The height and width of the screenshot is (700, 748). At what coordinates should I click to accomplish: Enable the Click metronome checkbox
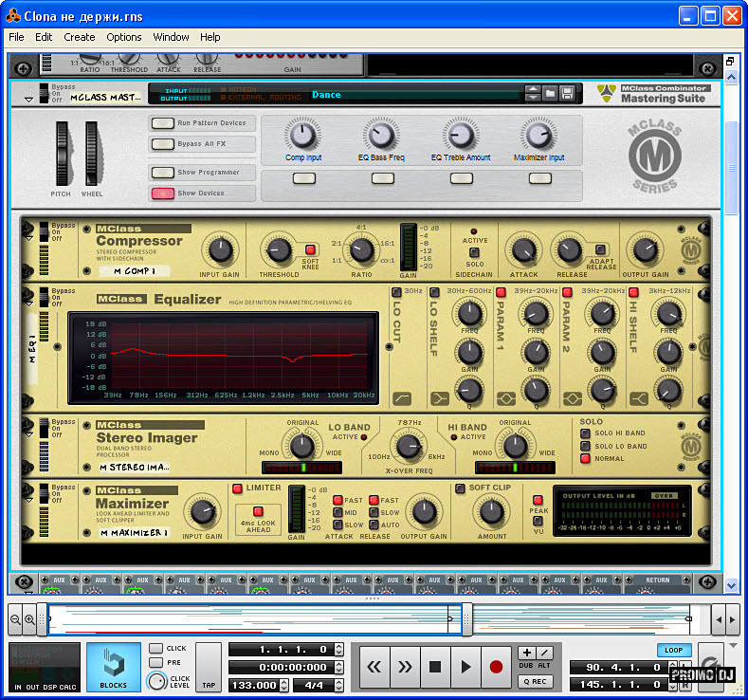(x=155, y=649)
